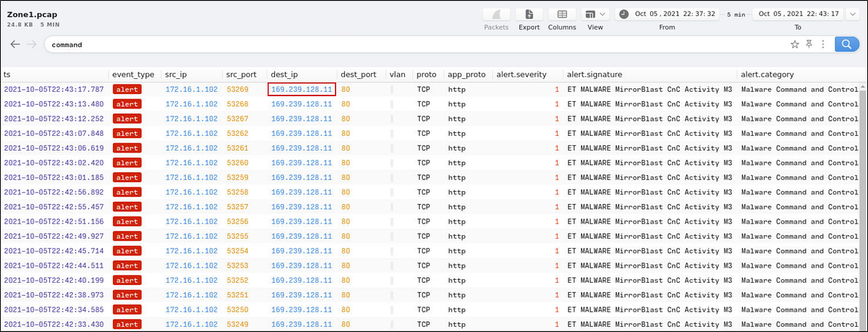Screen dimensions: 868x332
Task: Click the Packets shark fin icon
Action: pyautogui.click(x=496, y=14)
